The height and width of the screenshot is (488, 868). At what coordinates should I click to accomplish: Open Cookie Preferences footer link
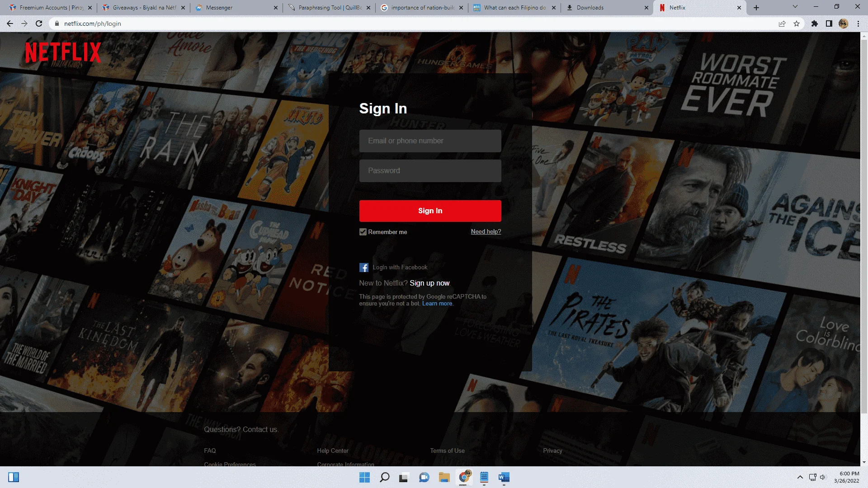point(230,464)
